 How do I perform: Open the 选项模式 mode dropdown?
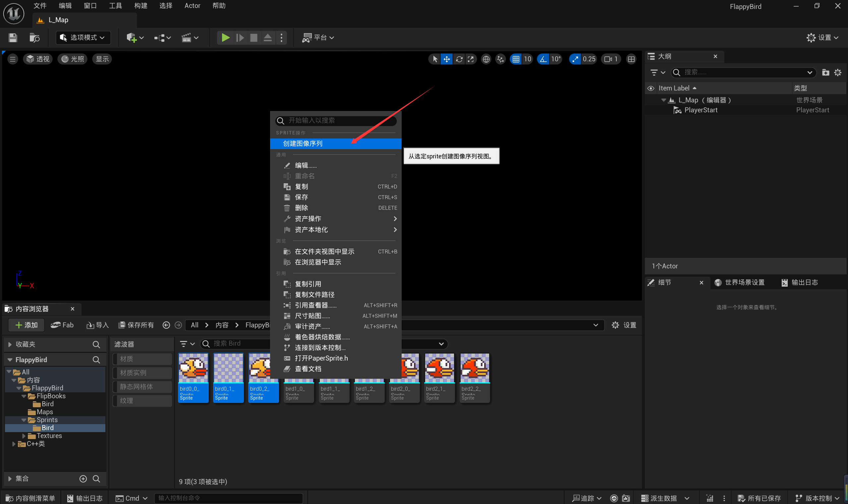(x=83, y=37)
